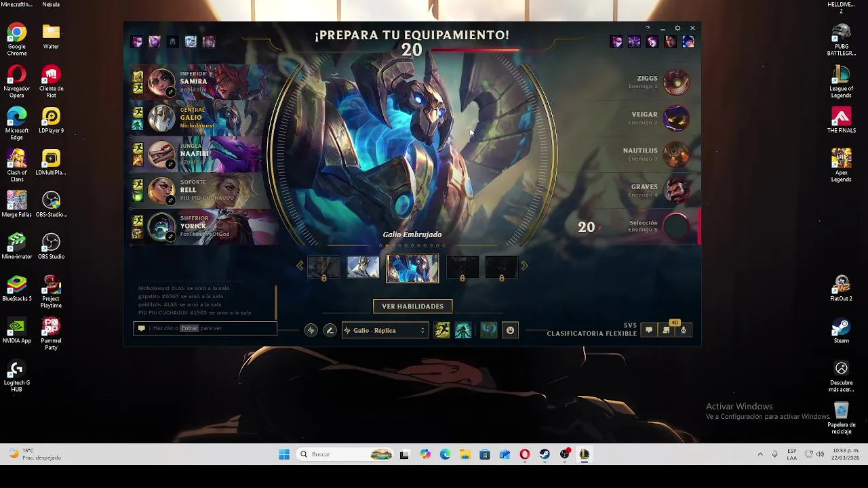Open BlueStacks 5 desktop shortcut
The width and height of the screenshot is (868, 488).
point(17,289)
